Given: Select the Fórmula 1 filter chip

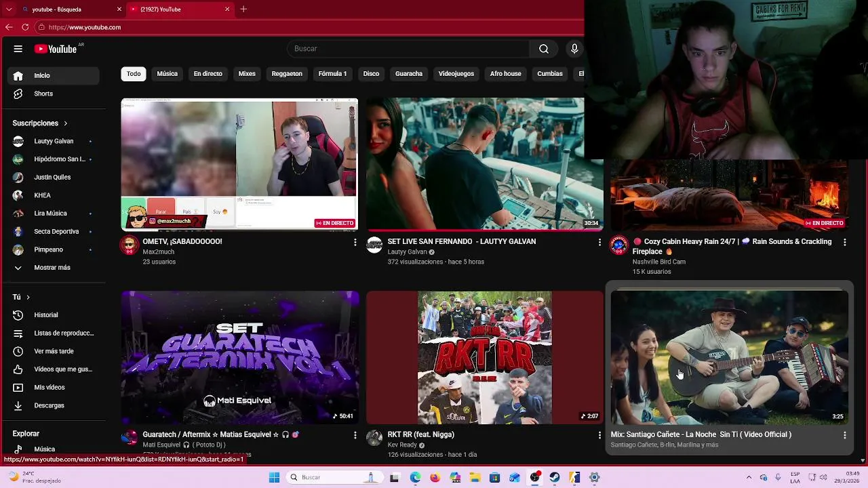Looking at the screenshot, I should (x=332, y=74).
